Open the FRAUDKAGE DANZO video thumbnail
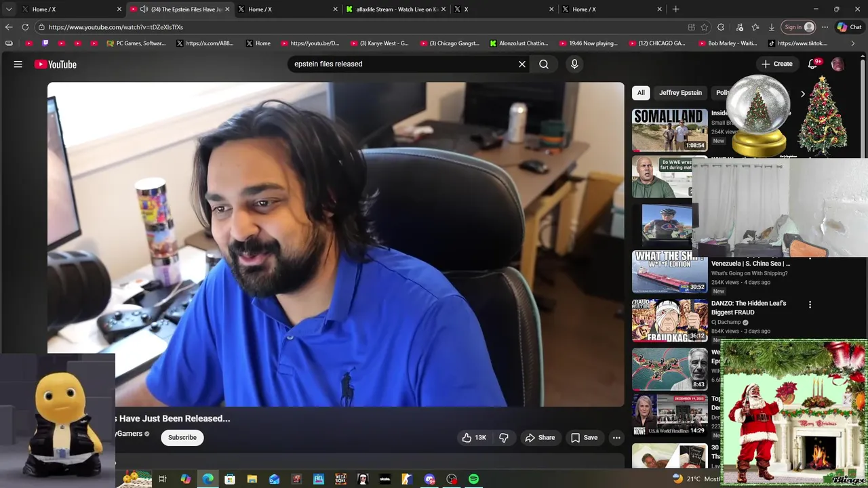This screenshot has height=488, width=868. click(x=669, y=321)
